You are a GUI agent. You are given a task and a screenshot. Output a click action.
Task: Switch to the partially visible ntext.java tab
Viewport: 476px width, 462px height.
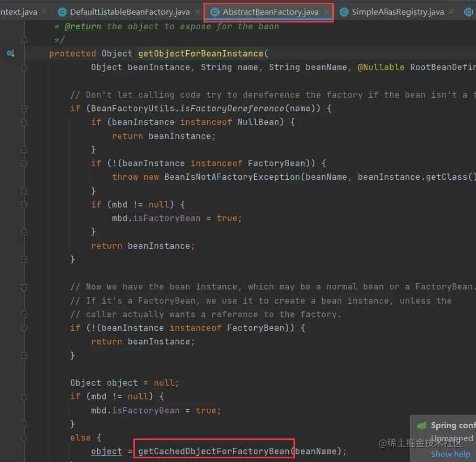point(19,12)
